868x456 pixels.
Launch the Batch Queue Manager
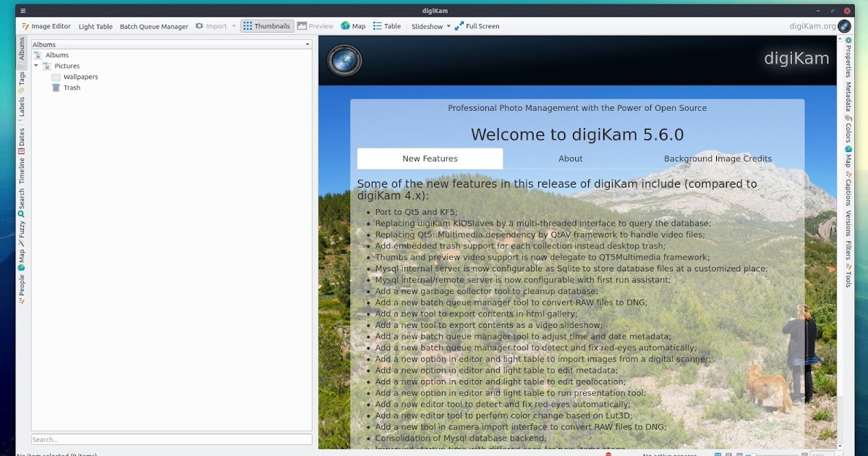(x=154, y=26)
